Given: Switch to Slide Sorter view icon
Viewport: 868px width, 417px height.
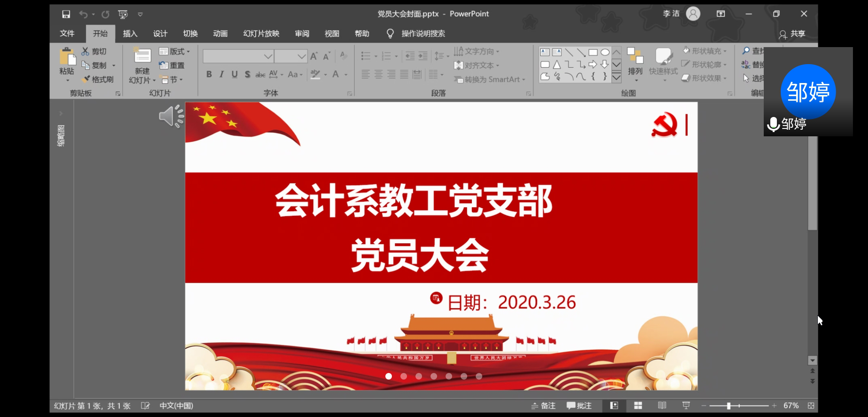Looking at the screenshot, I should click(x=638, y=405).
